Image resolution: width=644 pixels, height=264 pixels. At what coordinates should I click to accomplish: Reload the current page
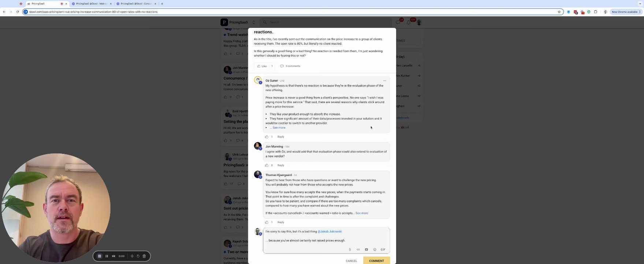coord(17,12)
